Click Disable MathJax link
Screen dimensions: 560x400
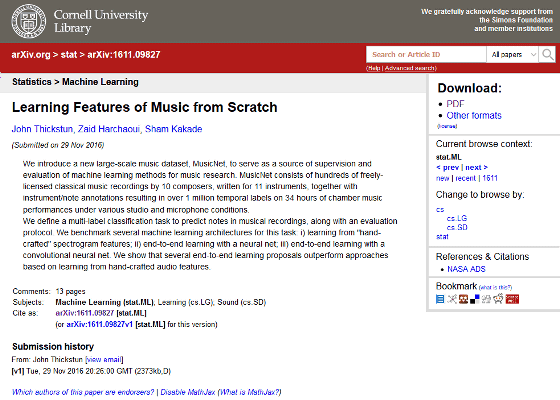click(188, 392)
